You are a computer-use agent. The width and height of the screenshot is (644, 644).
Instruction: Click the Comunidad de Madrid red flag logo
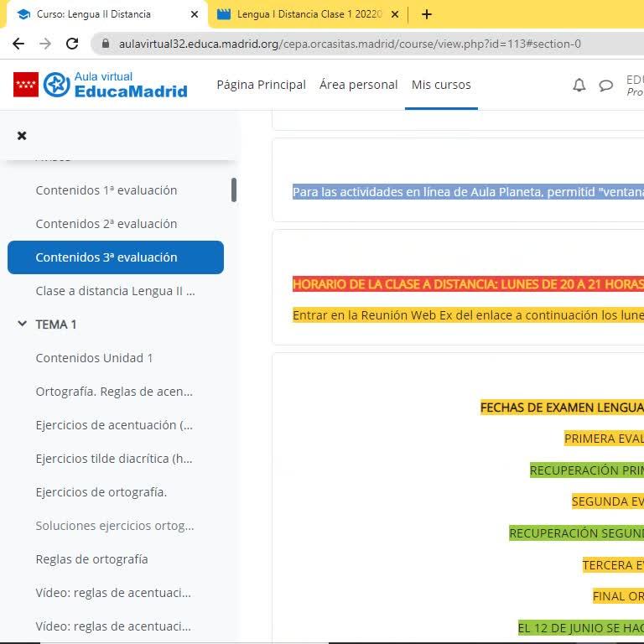[26, 85]
